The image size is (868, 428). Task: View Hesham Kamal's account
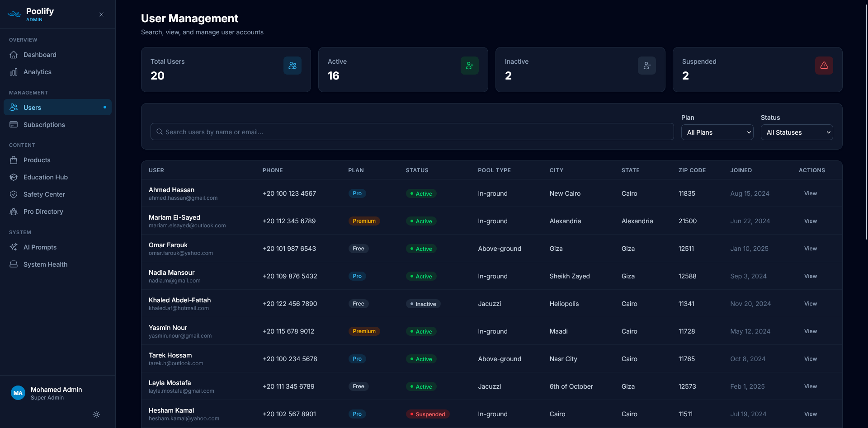pos(811,414)
